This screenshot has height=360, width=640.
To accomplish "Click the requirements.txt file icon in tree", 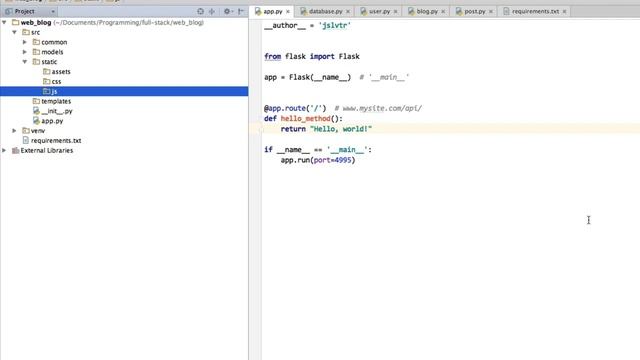I will pos(26,140).
